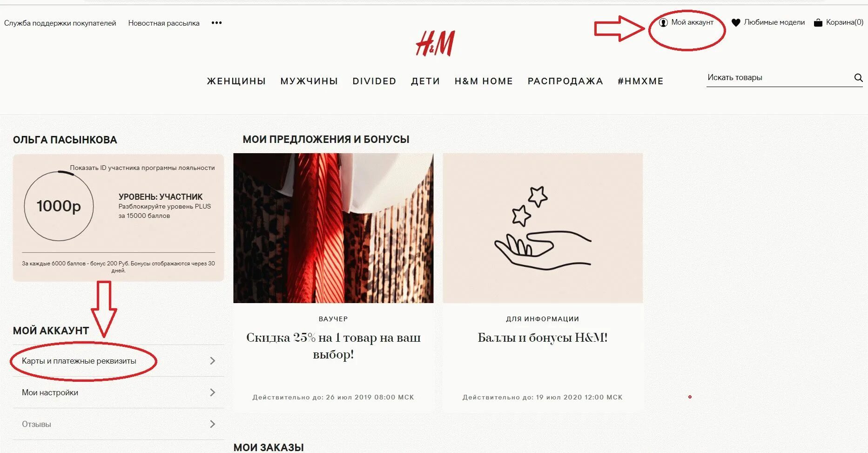
Task: Expand the Мои настройки chevron
Action: click(x=212, y=392)
